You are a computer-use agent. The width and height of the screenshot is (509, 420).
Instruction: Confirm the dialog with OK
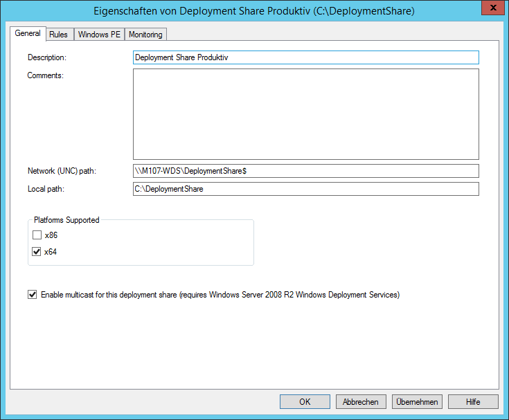click(305, 402)
